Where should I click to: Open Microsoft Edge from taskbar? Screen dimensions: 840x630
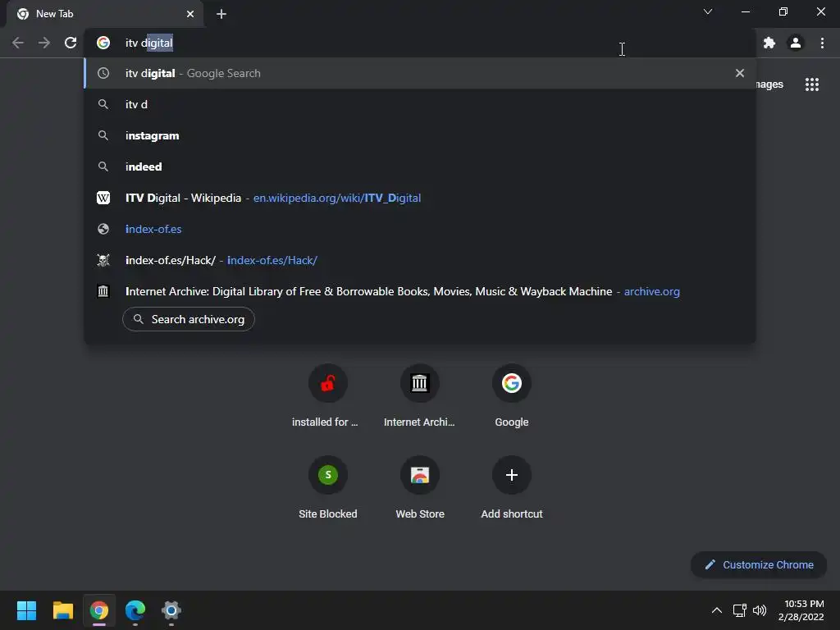pyautogui.click(x=135, y=610)
